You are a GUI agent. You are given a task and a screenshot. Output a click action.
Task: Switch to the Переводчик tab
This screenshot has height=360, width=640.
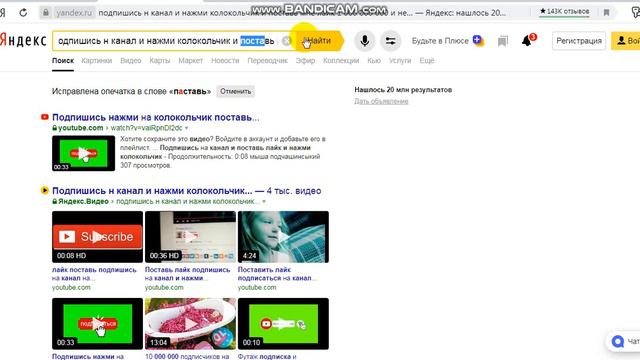click(x=267, y=60)
